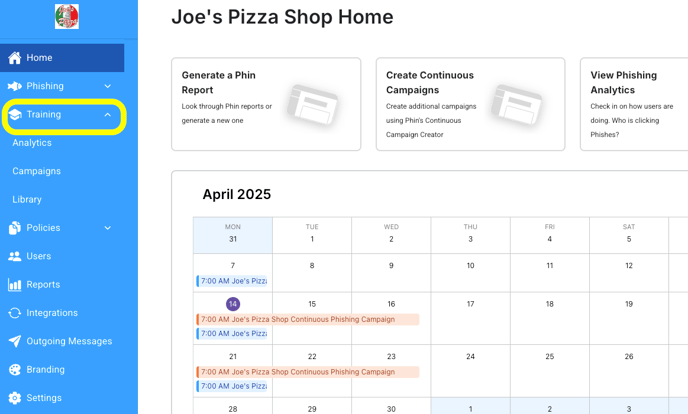Go to Training Campaigns submenu item

(36, 171)
